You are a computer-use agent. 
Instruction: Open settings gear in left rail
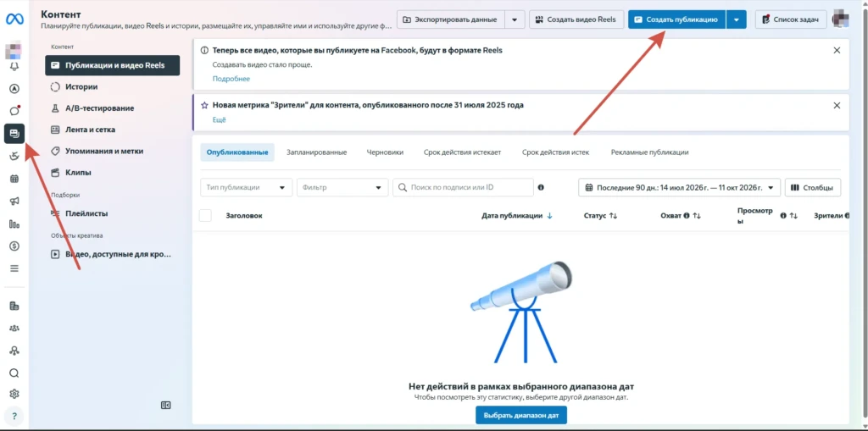[14, 394]
